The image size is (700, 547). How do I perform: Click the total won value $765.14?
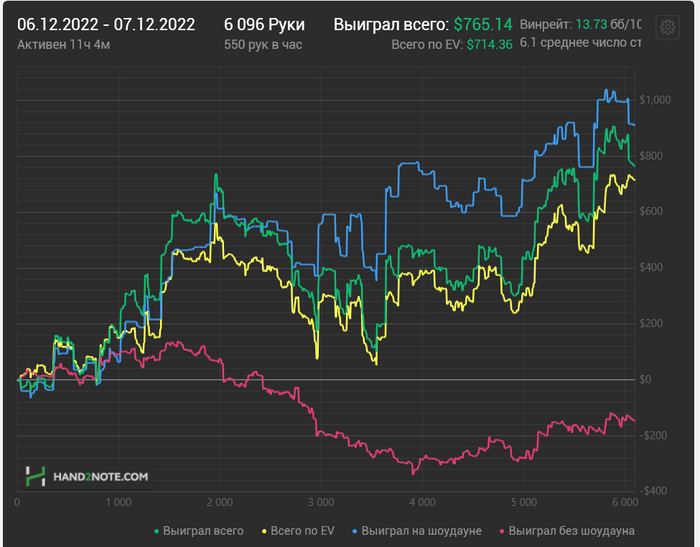(x=483, y=25)
